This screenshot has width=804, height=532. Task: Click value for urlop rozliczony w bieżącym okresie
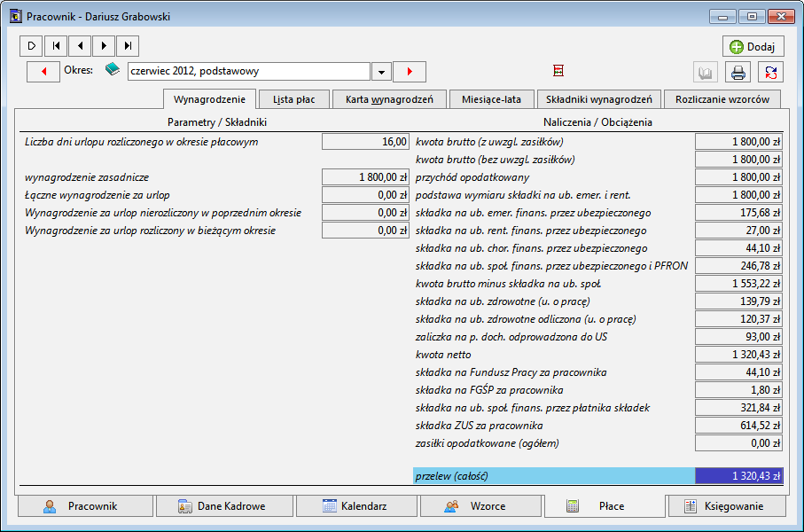[x=365, y=231]
